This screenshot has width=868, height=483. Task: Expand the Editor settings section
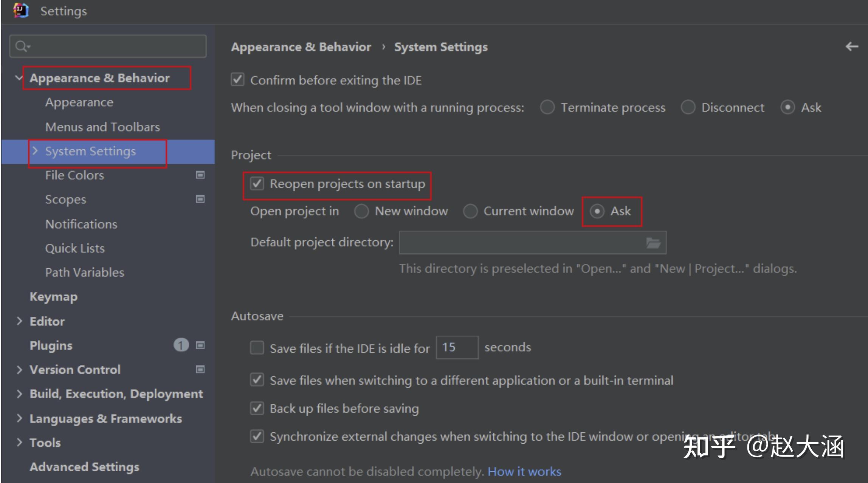[19, 321]
